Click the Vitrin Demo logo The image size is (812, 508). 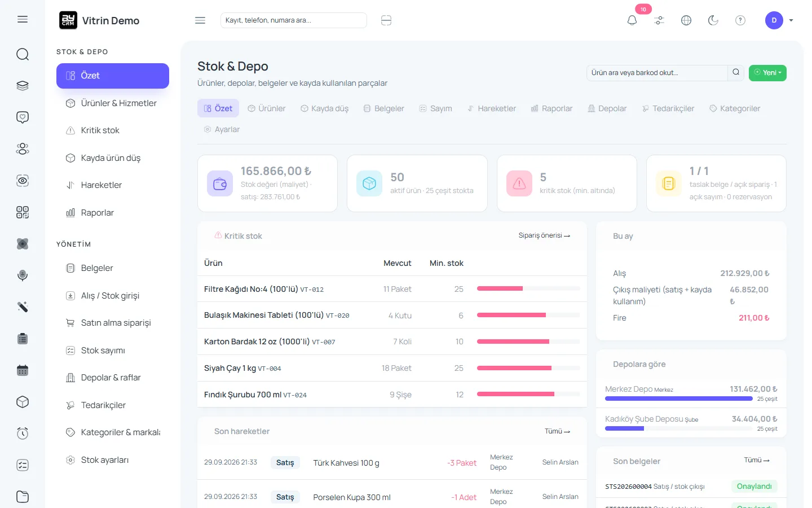[x=99, y=20]
